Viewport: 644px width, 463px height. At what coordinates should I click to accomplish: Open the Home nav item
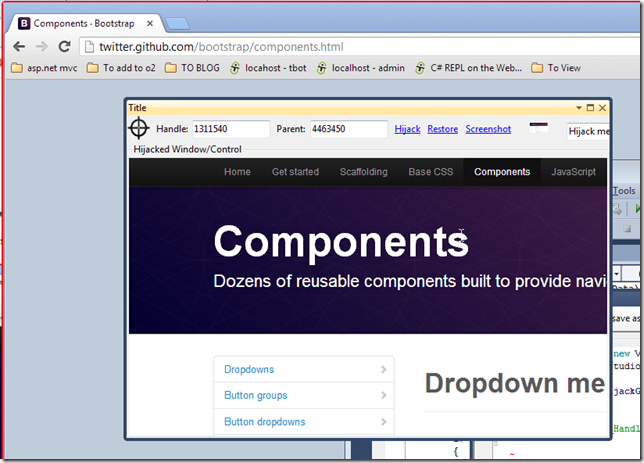[x=237, y=172]
